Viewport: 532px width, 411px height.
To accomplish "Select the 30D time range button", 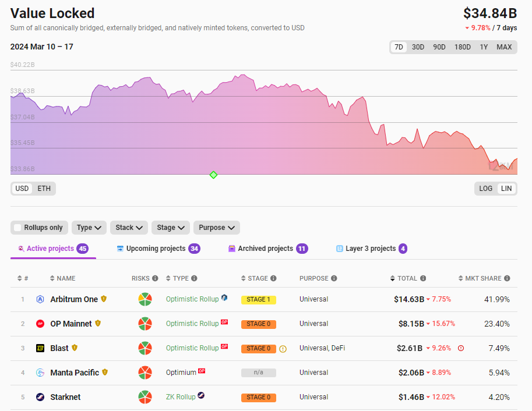I will coord(418,47).
